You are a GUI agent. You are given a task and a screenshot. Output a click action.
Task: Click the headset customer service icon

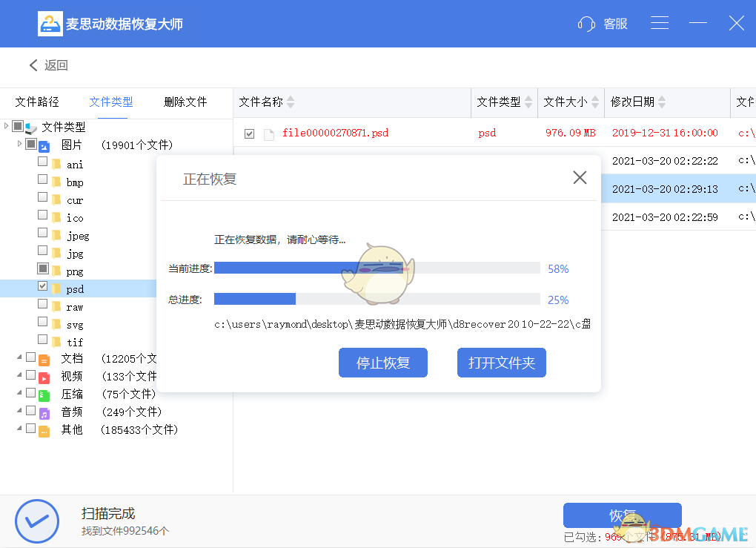click(585, 23)
